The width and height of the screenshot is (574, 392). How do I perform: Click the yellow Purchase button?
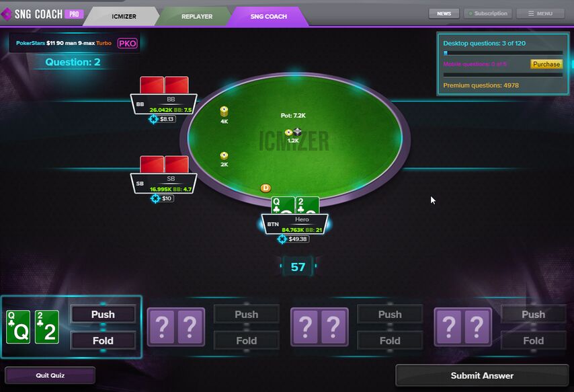pos(546,64)
